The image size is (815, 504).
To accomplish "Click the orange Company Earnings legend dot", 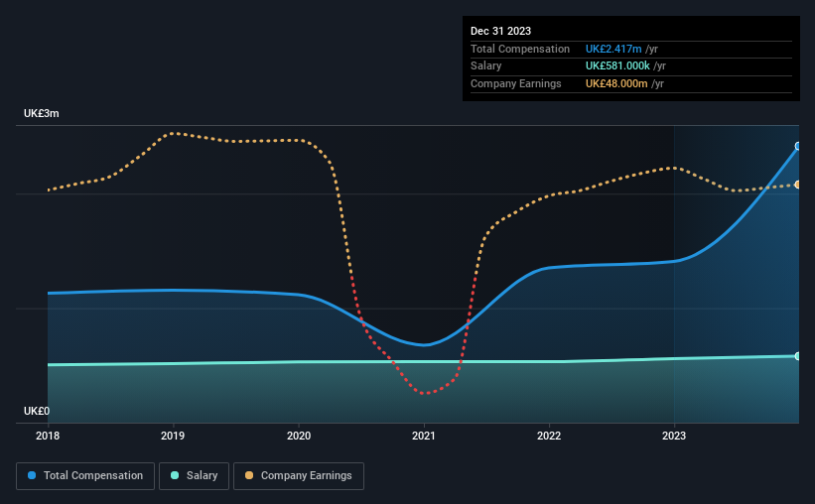I will point(249,475).
